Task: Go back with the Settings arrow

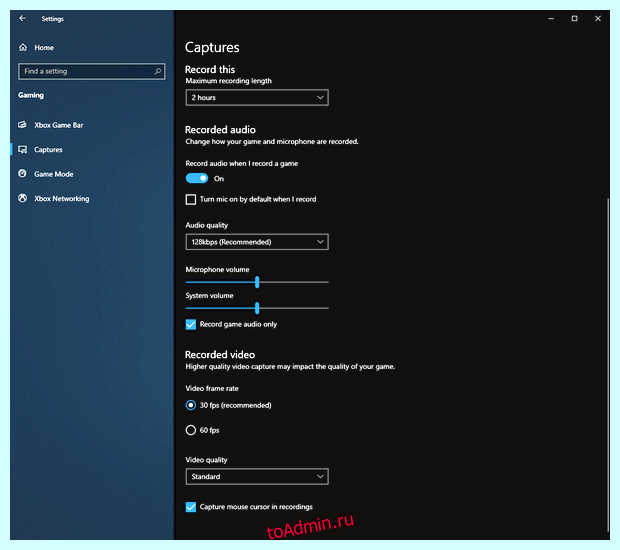Action: coord(23,18)
